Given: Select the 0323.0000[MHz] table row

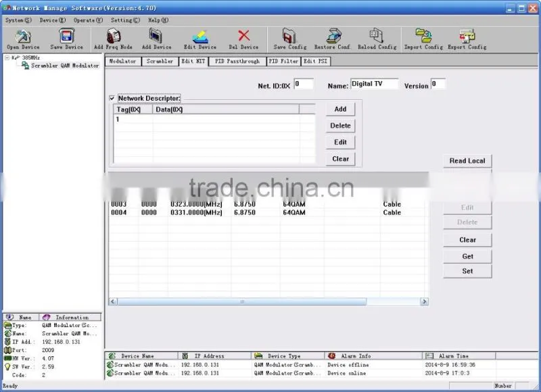Looking at the screenshot, I should click(268, 204).
